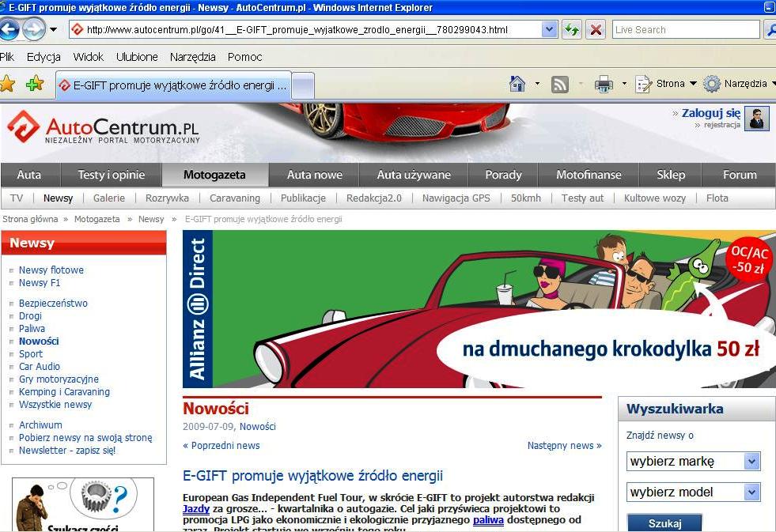
Task: Open the Motofinanse navigation tab
Action: [x=589, y=175]
